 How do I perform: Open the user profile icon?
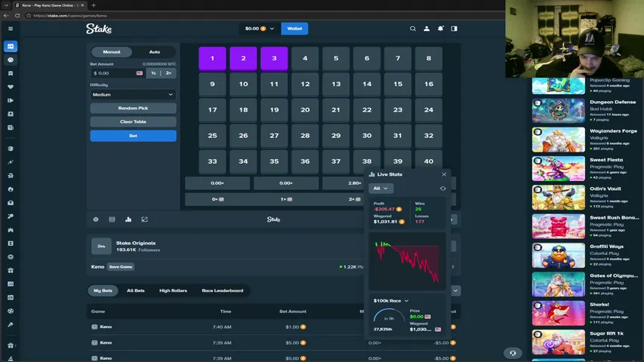(427, 29)
